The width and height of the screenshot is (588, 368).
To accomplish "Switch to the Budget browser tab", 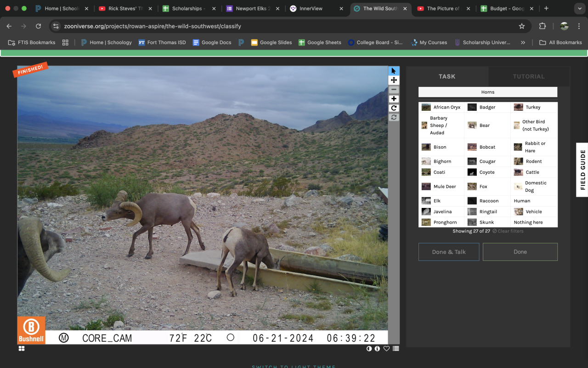I will pyautogui.click(x=504, y=8).
